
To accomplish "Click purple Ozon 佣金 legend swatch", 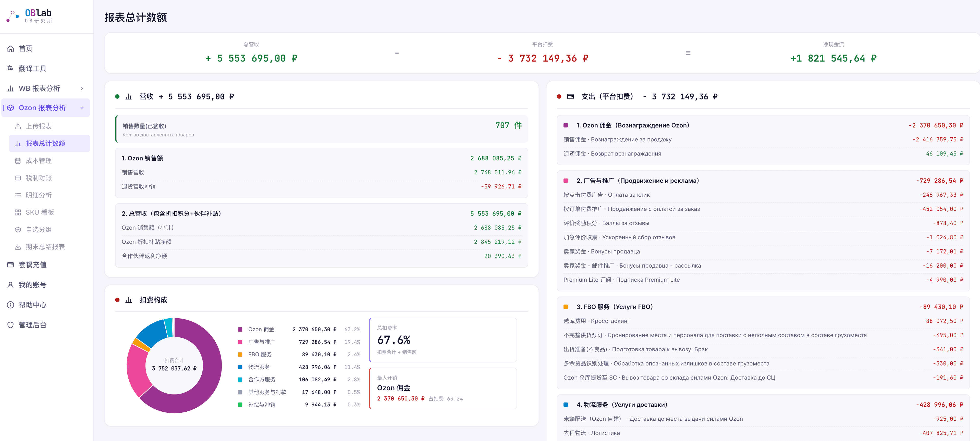I will click(x=240, y=330).
